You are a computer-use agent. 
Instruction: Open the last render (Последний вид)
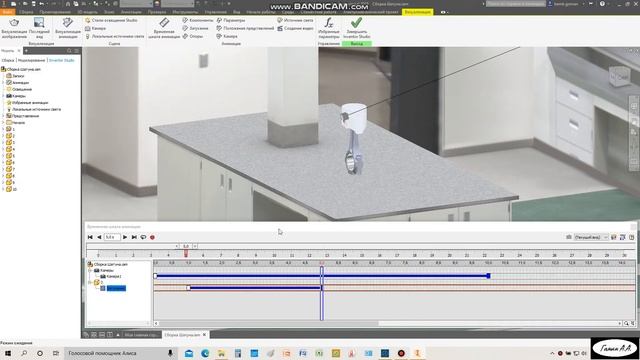pos(39,28)
